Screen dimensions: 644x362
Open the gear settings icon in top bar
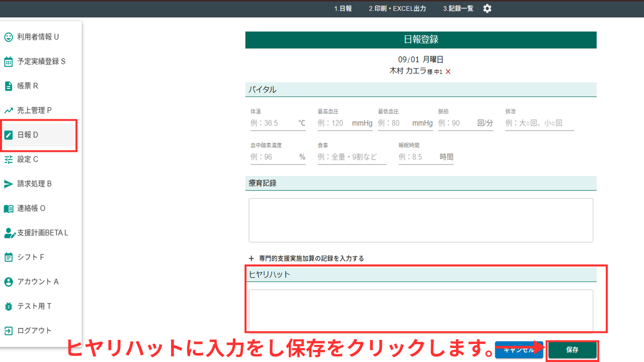pyautogui.click(x=487, y=9)
